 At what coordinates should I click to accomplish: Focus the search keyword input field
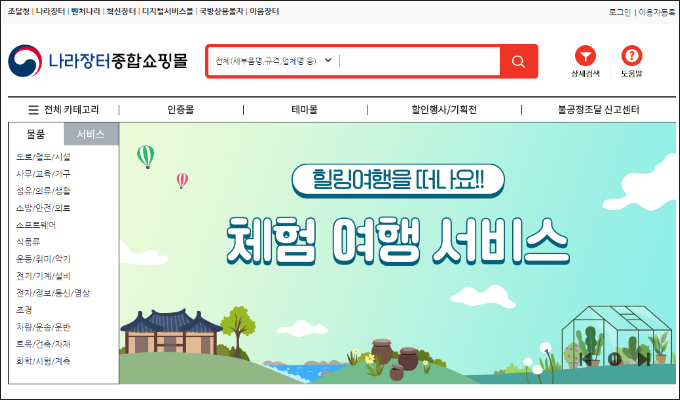point(419,61)
